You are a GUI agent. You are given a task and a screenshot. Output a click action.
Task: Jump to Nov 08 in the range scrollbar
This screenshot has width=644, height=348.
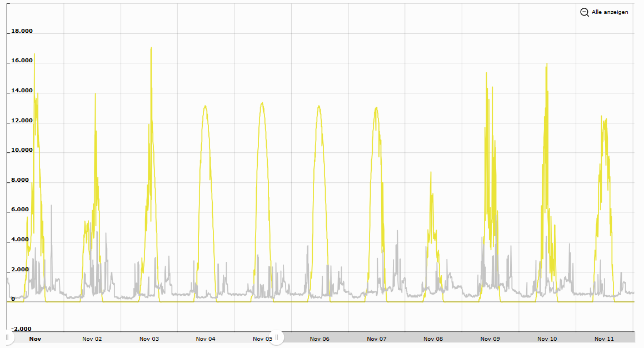point(433,339)
